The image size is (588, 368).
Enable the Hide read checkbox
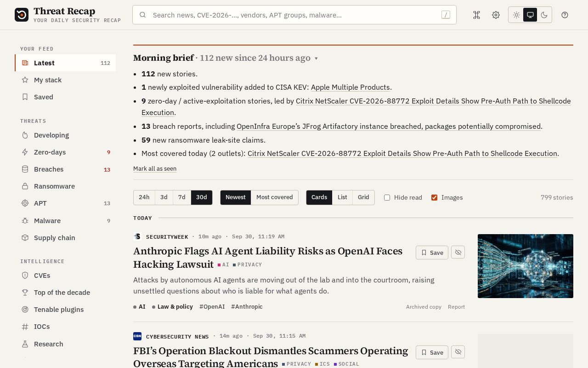(387, 197)
